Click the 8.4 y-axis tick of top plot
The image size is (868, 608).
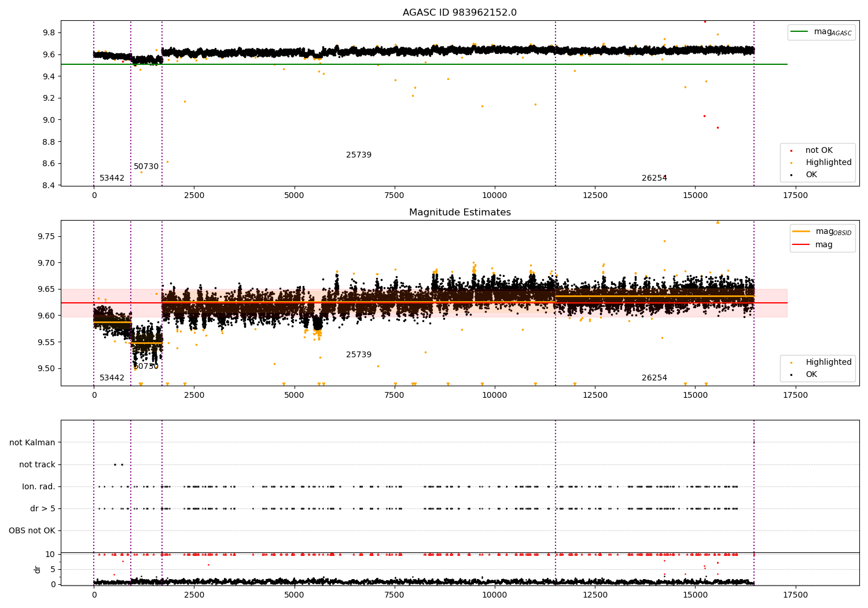[49, 185]
